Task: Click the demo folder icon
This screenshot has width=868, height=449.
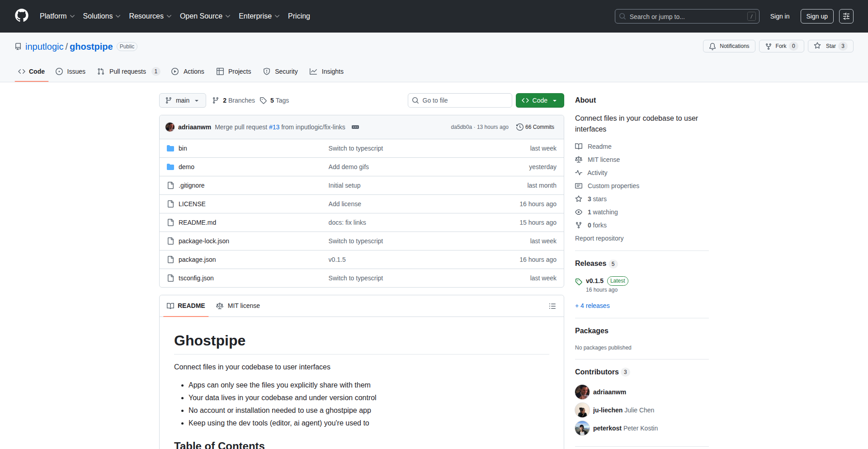Action: [170, 167]
